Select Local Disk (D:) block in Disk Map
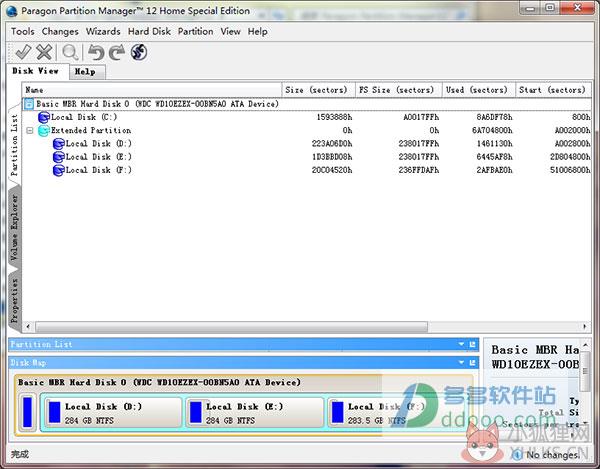600x469 pixels. (x=112, y=413)
